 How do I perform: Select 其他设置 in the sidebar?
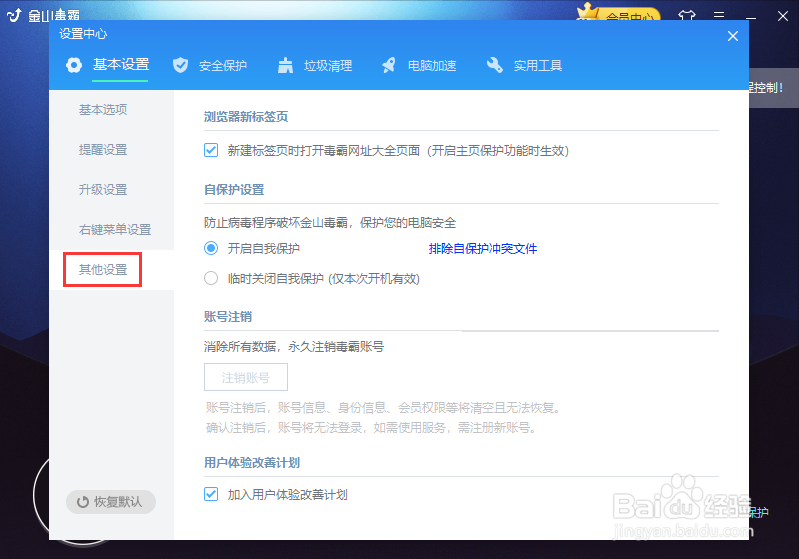point(103,270)
